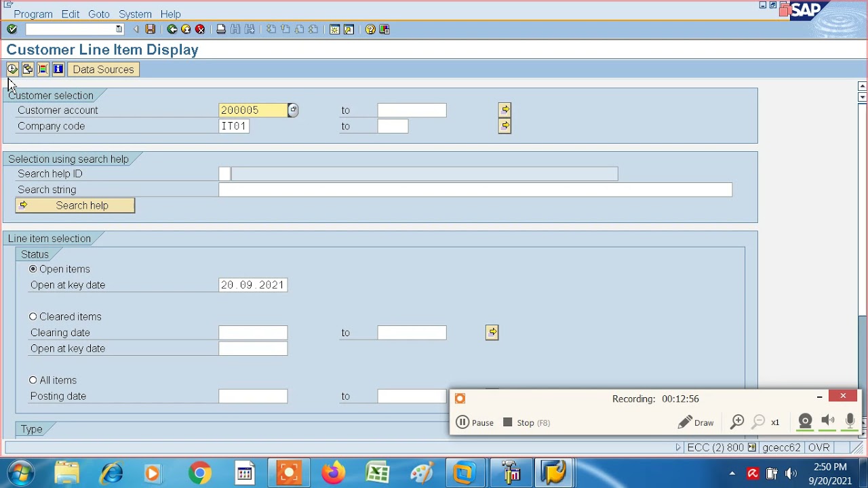Click the OVR insert mode indicator
Viewport: 868px width, 488px height.
point(818,447)
